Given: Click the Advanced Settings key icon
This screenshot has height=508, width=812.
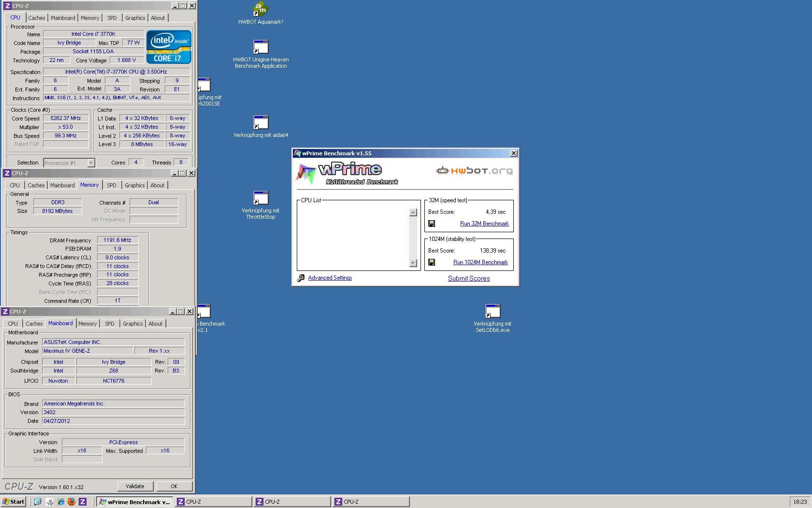Looking at the screenshot, I should pos(301,278).
